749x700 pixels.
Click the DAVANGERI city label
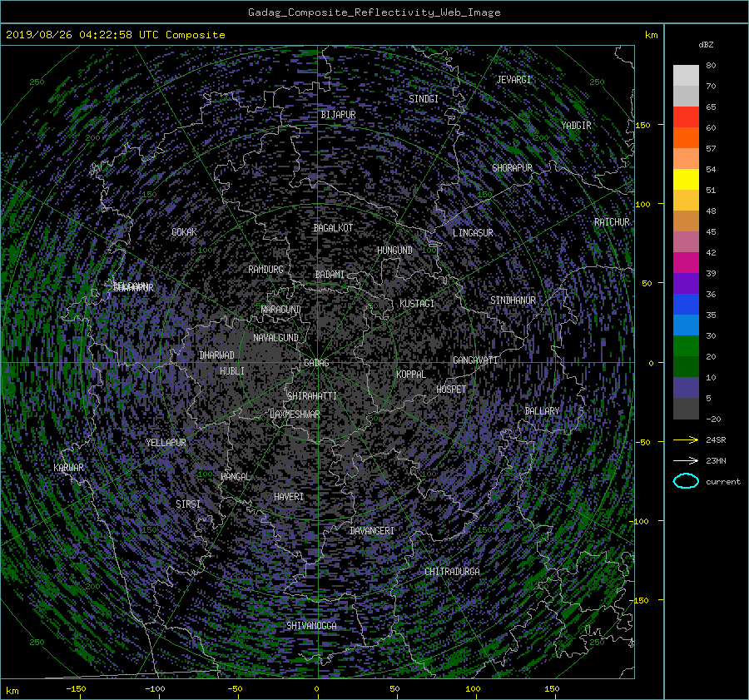tap(372, 531)
